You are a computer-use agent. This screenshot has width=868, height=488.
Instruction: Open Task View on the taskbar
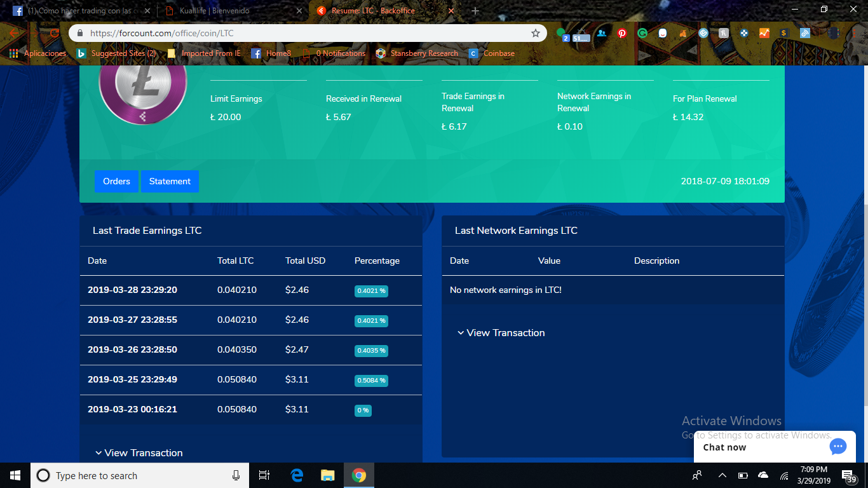(264, 475)
